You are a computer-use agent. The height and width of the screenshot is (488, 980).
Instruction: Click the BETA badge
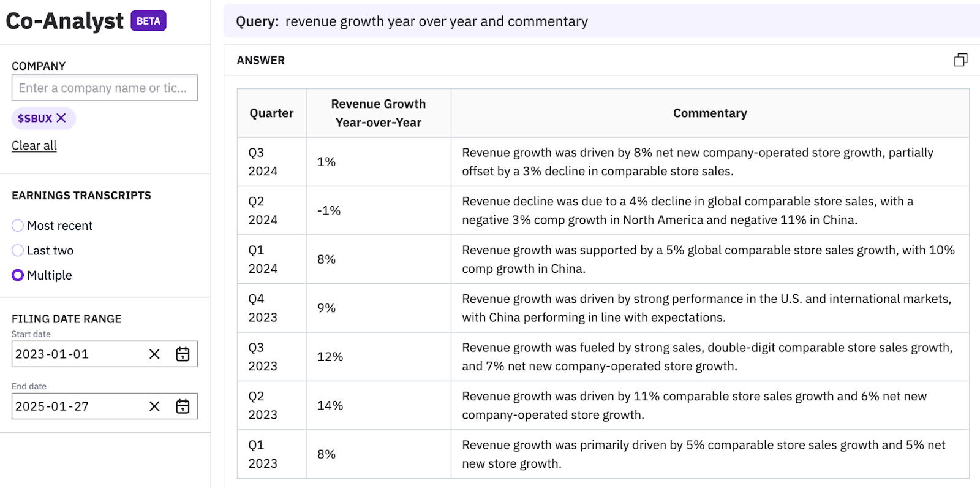click(148, 21)
